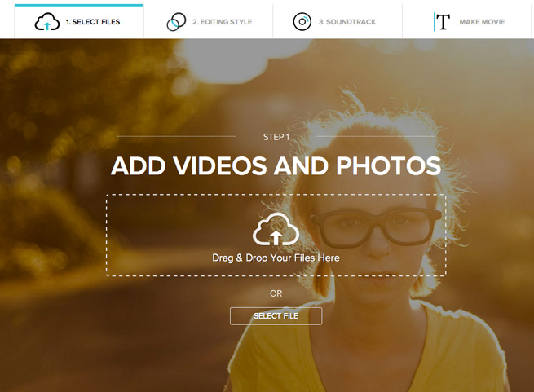Click the disc Soundtrack icon
This screenshot has height=392, width=534.
pyautogui.click(x=302, y=22)
